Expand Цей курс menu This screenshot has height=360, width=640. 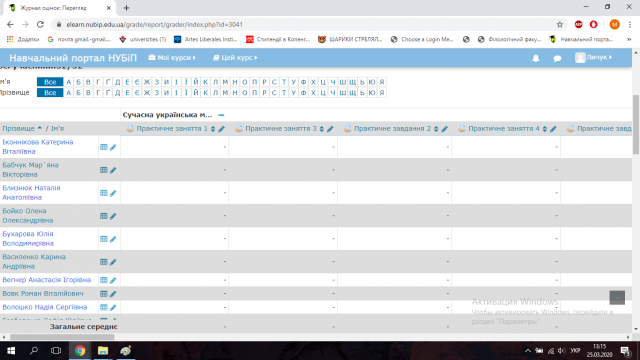coord(235,58)
